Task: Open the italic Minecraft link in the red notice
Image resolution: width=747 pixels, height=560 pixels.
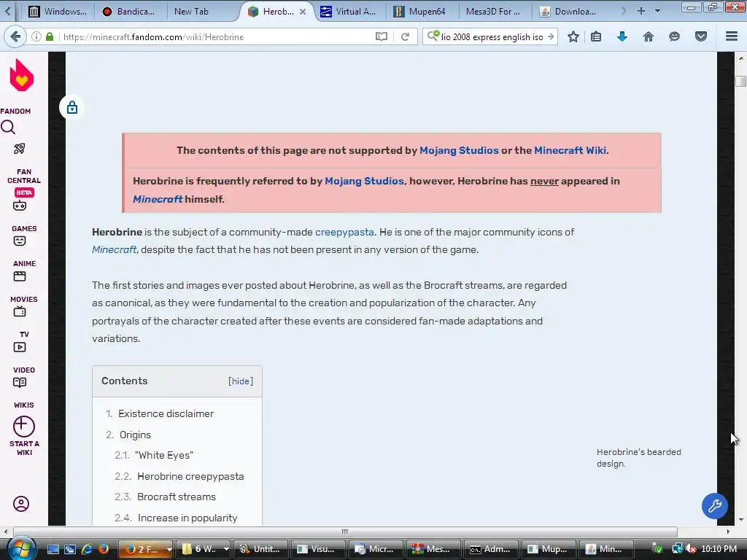Action: coord(158,199)
